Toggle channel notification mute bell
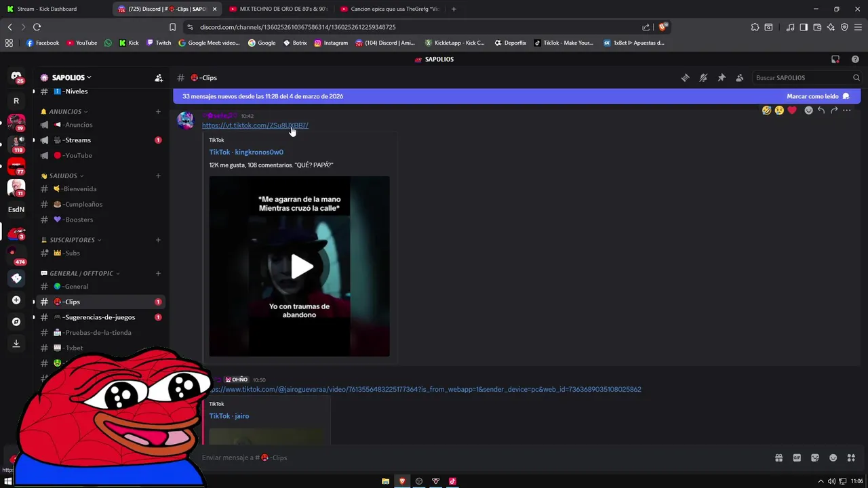 coord(703,78)
